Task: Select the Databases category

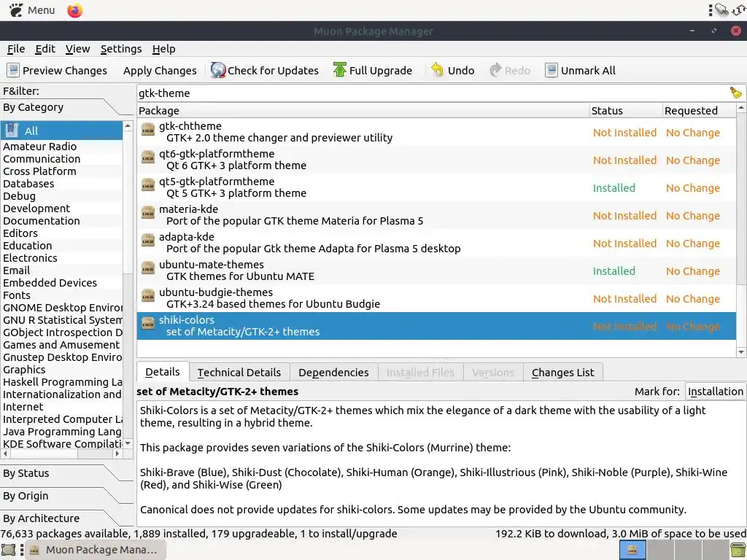Action: point(61,183)
